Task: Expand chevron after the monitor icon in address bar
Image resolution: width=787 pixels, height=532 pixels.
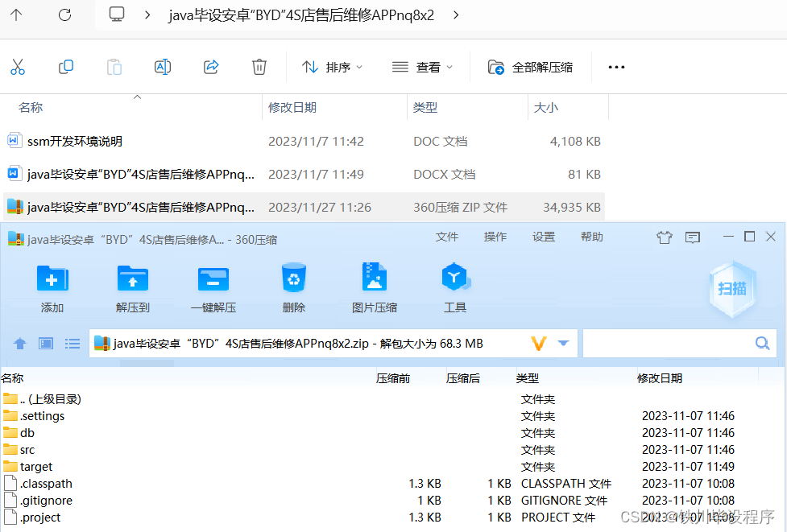Action: pos(147,15)
